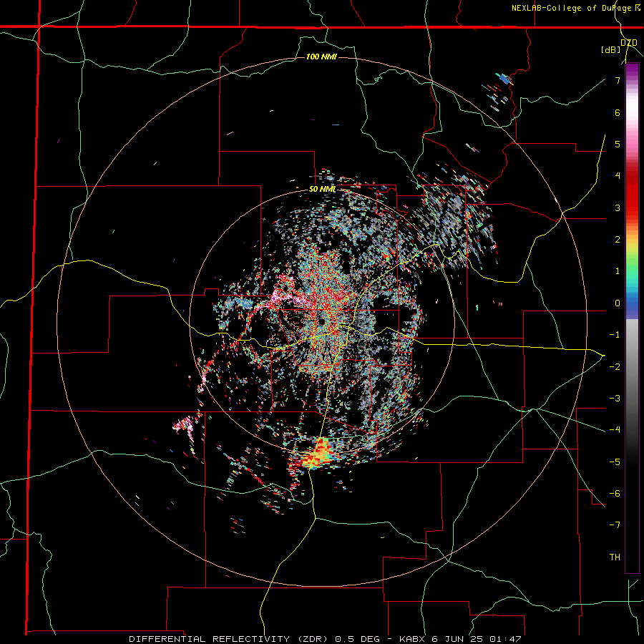Image resolution: width=644 pixels, height=644 pixels.
Task: Click the 6 dB tick label on scale
Action: (x=618, y=112)
